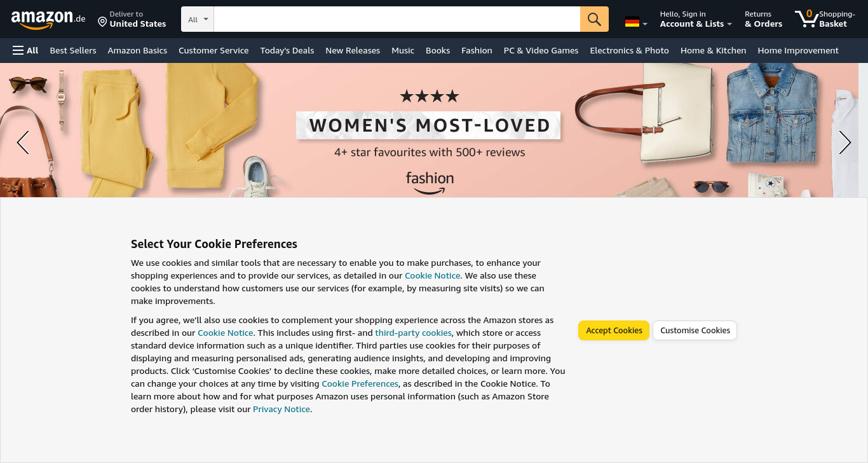Image resolution: width=868 pixels, height=463 pixels.
Task: Open first Cookie Notice link in paragraph one
Action: pyautogui.click(x=432, y=275)
